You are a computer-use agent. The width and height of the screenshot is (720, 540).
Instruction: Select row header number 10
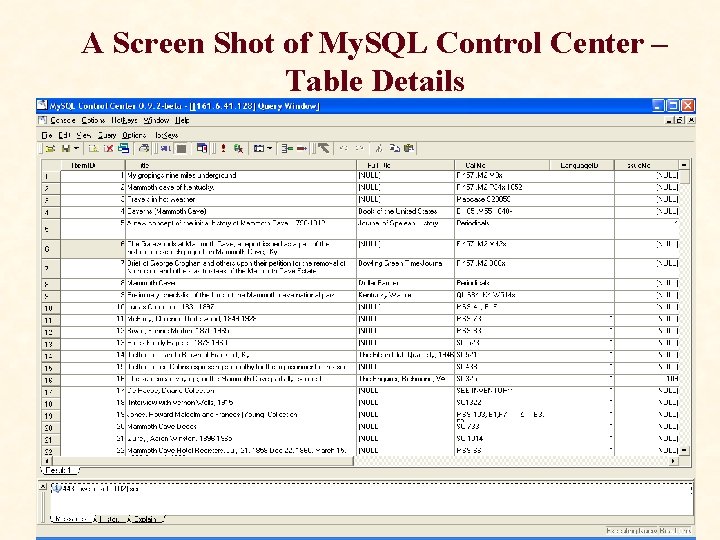pos(51,308)
